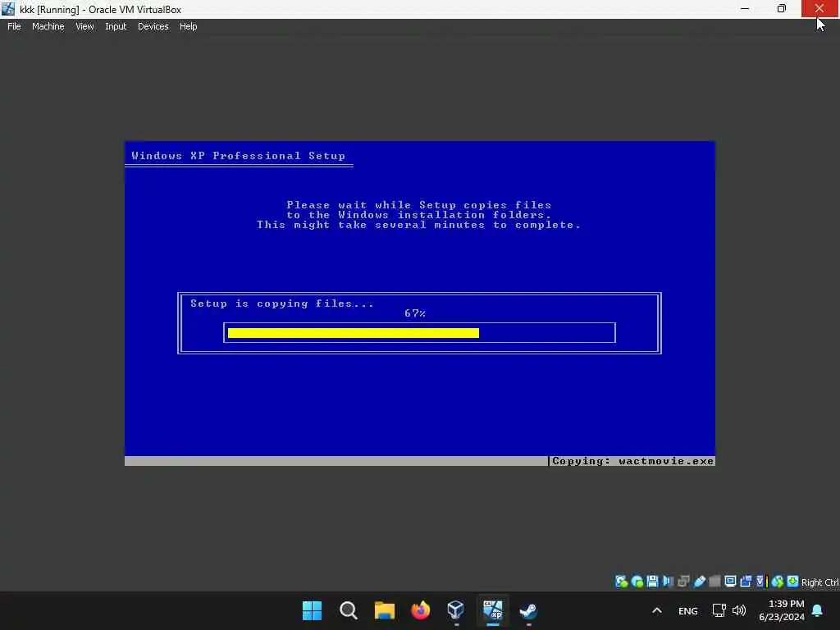Click 'Windows XP Professional Setup' heading
Image resolution: width=840 pixels, height=630 pixels.
coord(239,156)
